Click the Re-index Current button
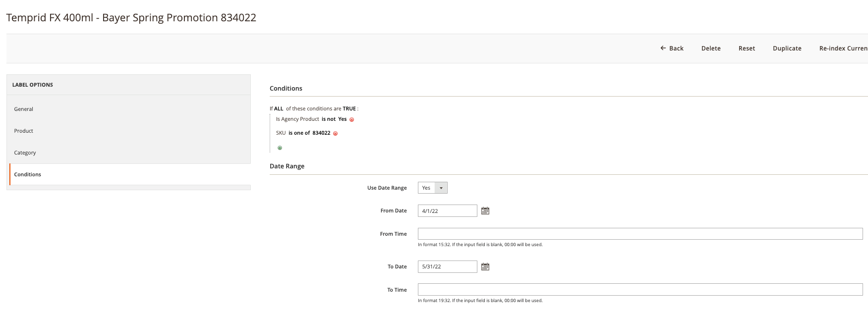Image resolution: width=868 pixels, height=312 pixels. pyautogui.click(x=843, y=49)
